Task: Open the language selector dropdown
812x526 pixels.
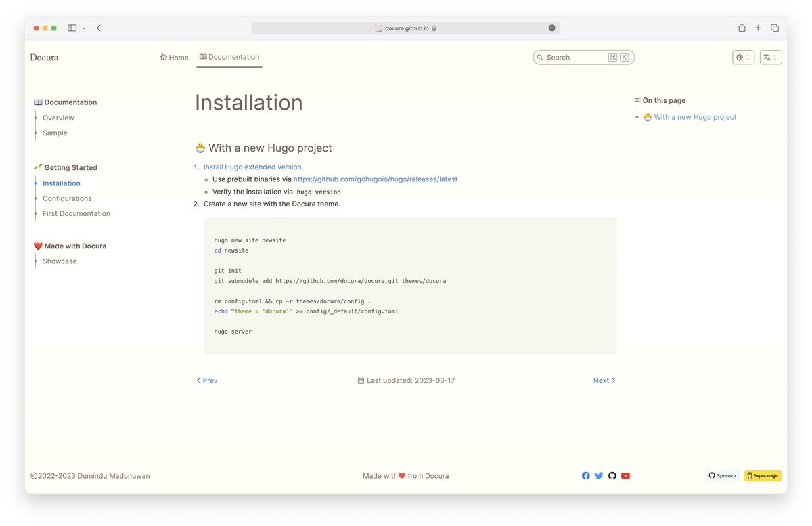Action: point(771,58)
